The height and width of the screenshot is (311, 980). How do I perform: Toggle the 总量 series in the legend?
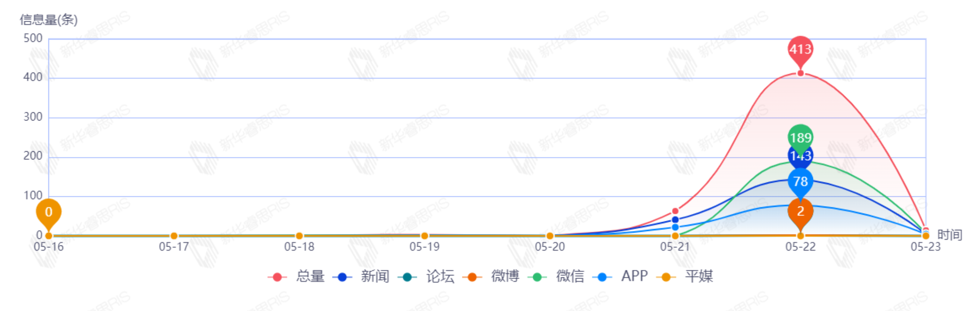pyautogui.click(x=296, y=277)
